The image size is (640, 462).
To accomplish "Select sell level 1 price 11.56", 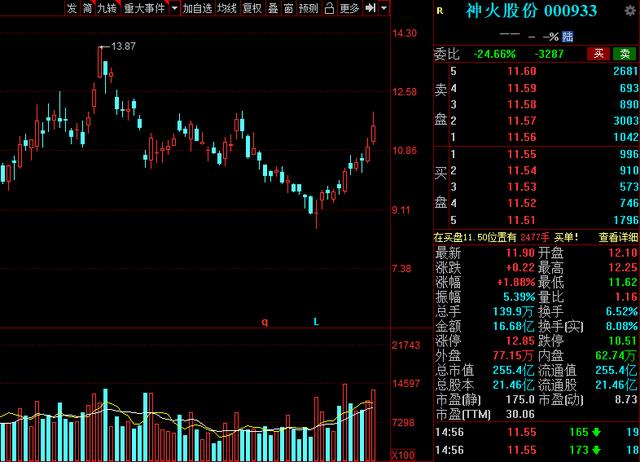I will (522, 137).
